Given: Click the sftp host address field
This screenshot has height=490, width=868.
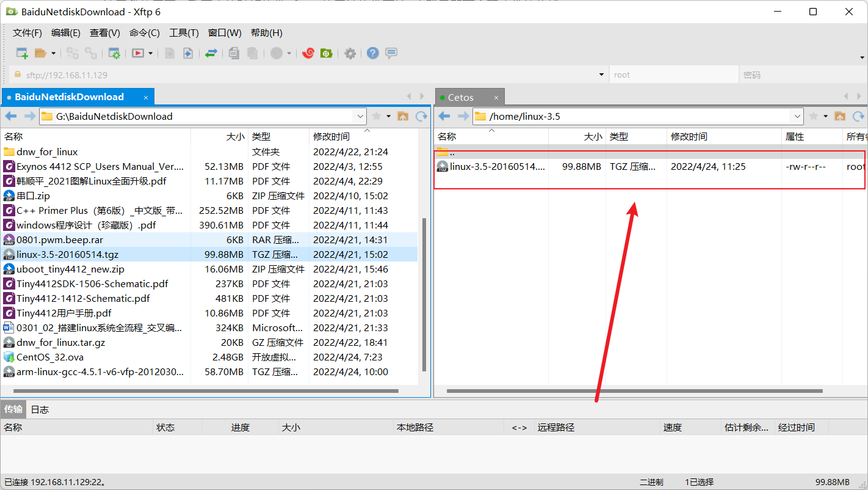Looking at the screenshot, I should (308, 75).
